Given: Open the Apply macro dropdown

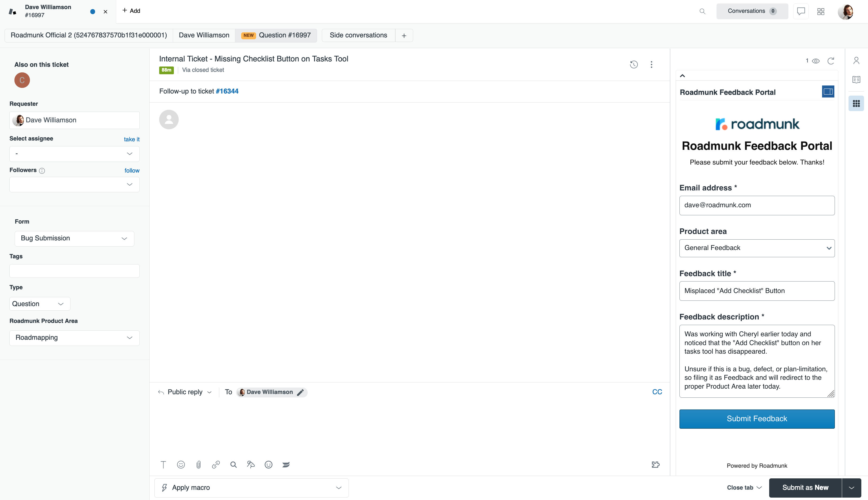Looking at the screenshot, I should tap(251, 488).
